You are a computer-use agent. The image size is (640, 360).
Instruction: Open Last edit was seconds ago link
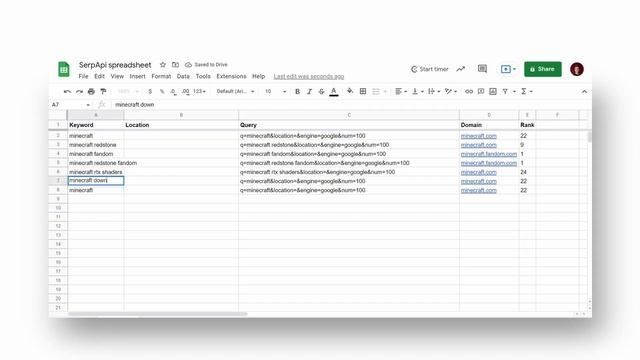[x=309, y=76]
